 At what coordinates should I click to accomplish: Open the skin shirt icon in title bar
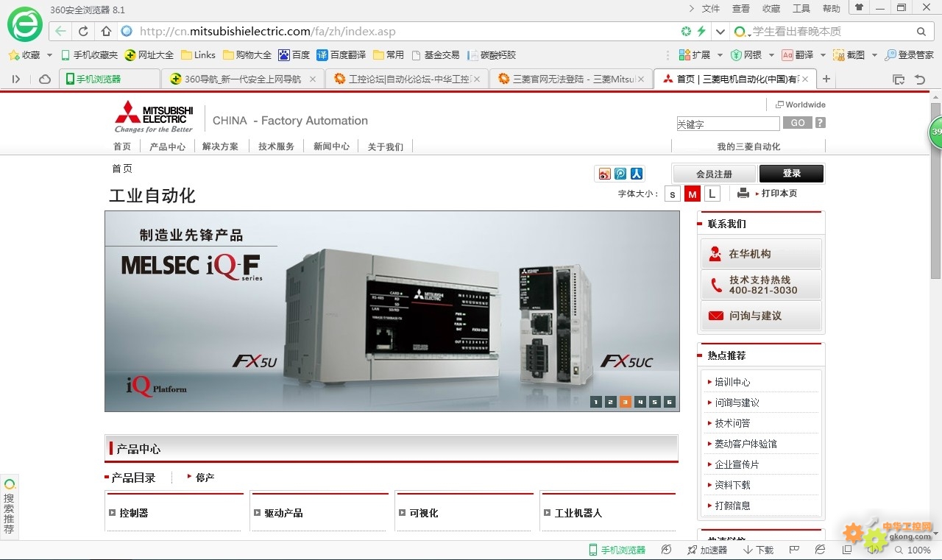(x=859, y=7)
